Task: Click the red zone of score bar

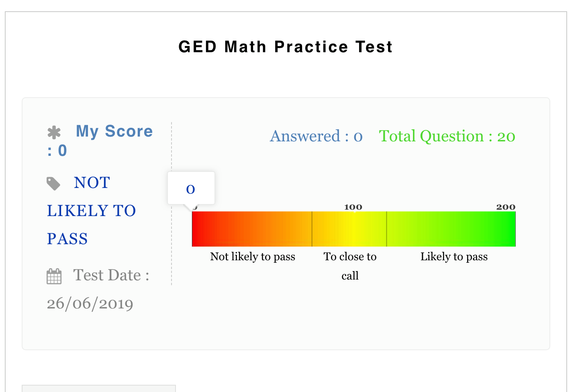Action: pos(252,229)
